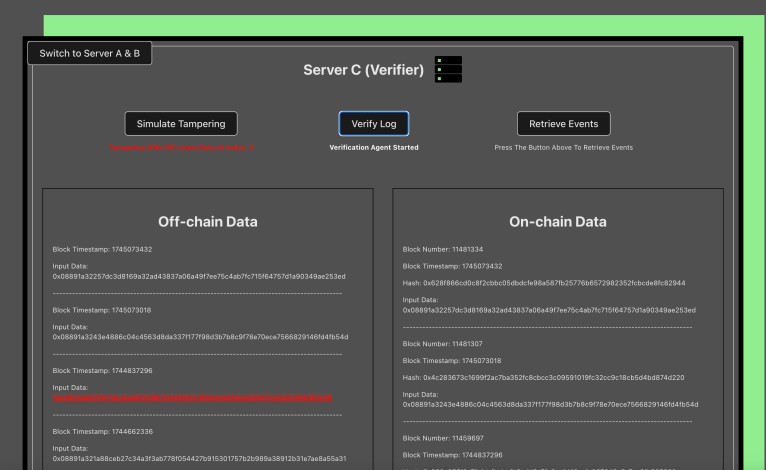Click on-chain Block Number 11459697
Image resolution: width=766 pixels, height=470 pixels.
443,437
